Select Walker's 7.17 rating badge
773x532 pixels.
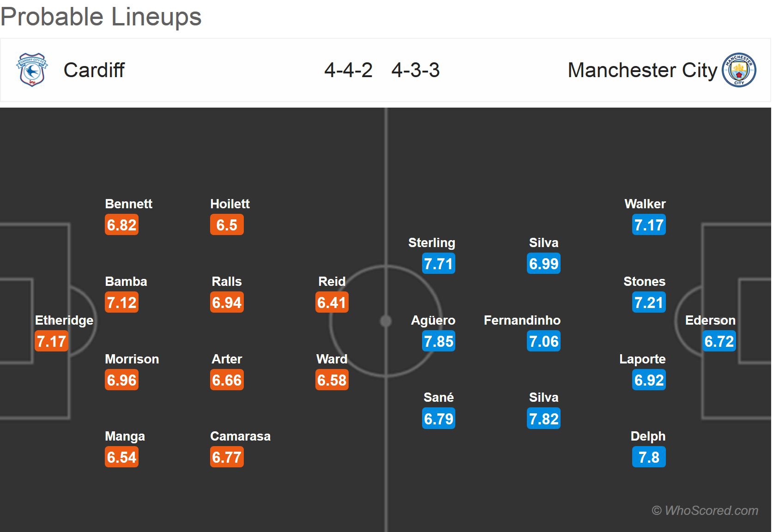point(649,225)
